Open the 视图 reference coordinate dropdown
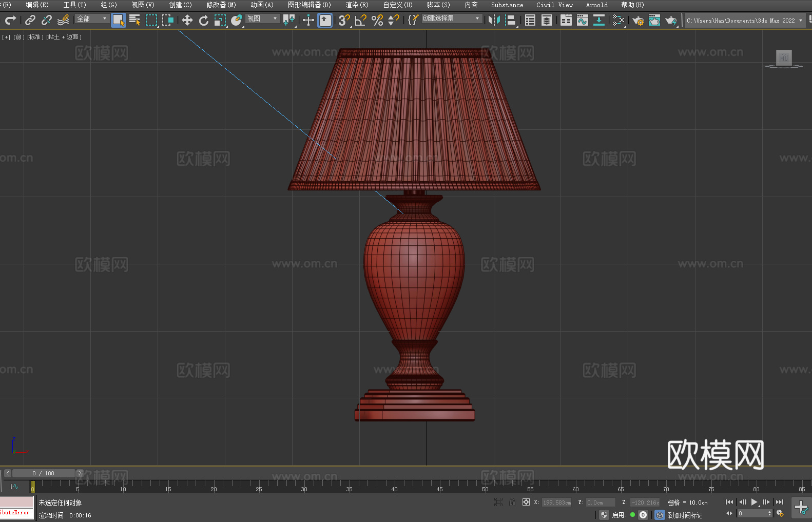 (x=262, y=18)
